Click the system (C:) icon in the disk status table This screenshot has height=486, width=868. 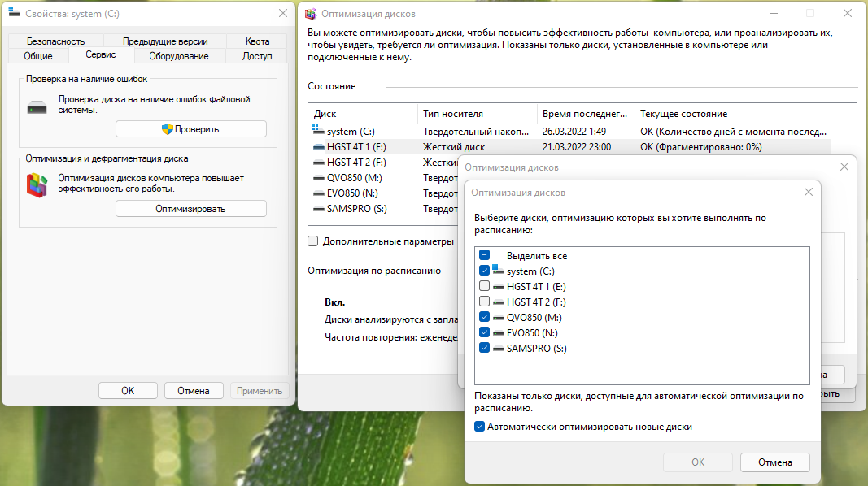318,131
